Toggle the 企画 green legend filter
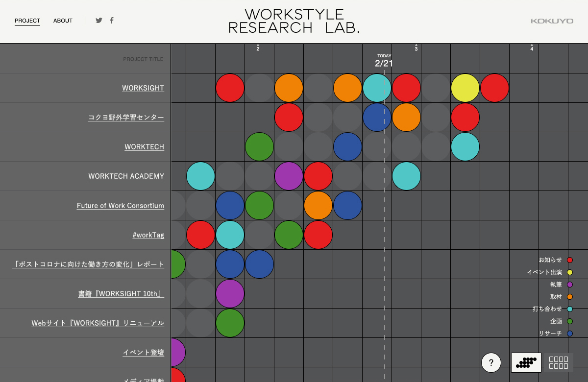This screenshot has height=382, width=588. [562, 321]
